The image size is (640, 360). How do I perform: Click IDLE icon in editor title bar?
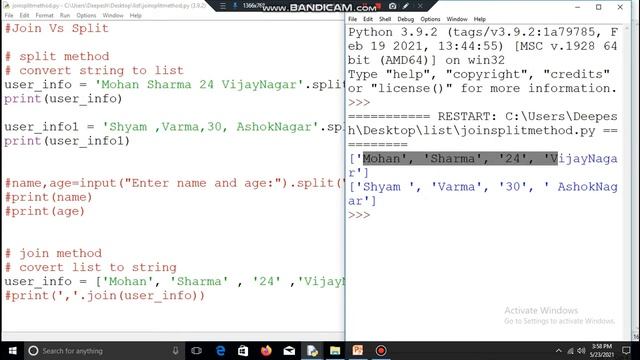point(6,6)
